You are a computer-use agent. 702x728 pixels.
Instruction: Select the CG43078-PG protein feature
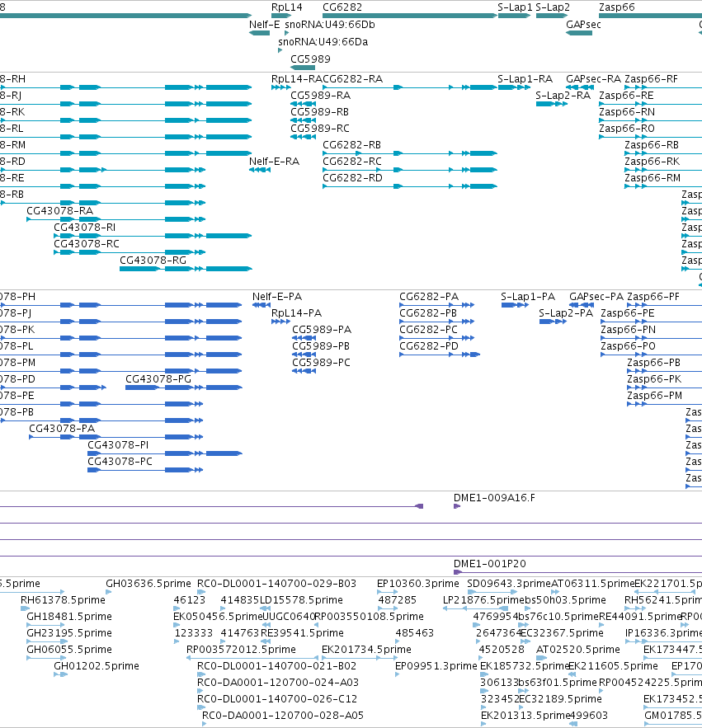pyautogui.click(x=183, y=387)
